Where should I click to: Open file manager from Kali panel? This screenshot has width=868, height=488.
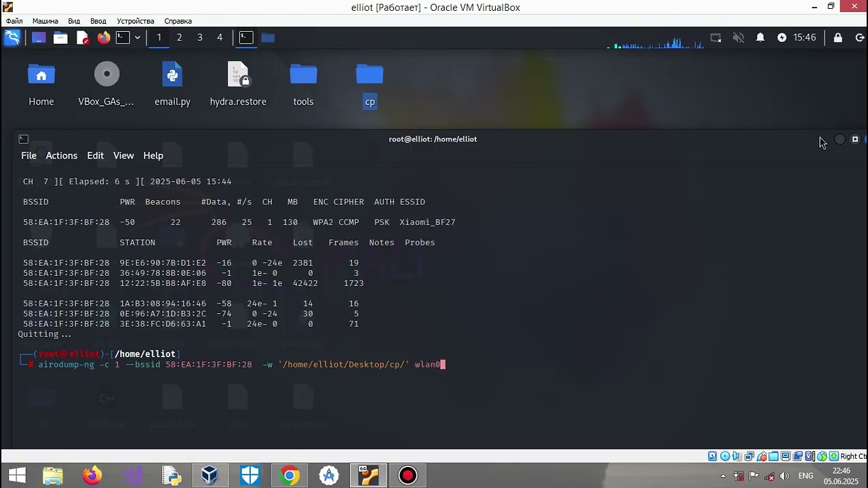[x=60, y=37]
